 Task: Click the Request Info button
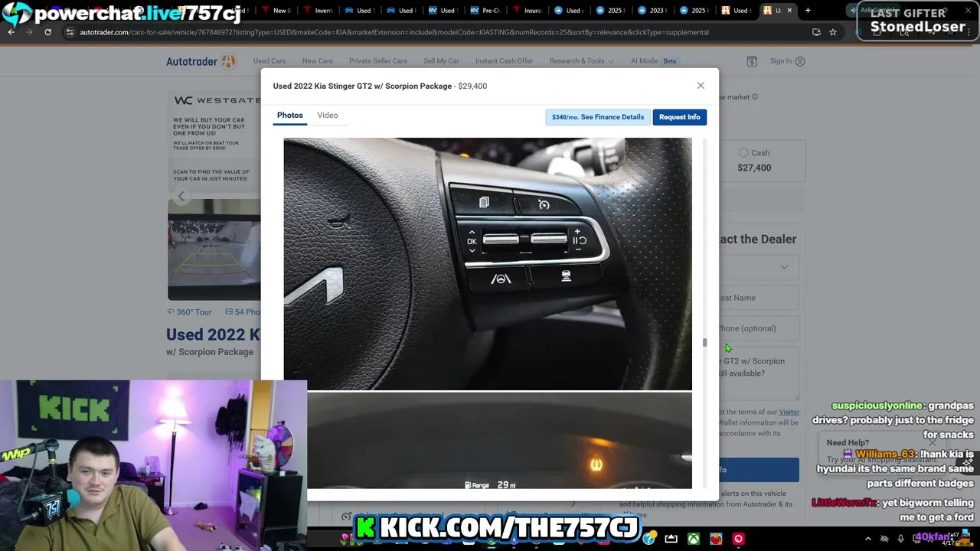680,117
